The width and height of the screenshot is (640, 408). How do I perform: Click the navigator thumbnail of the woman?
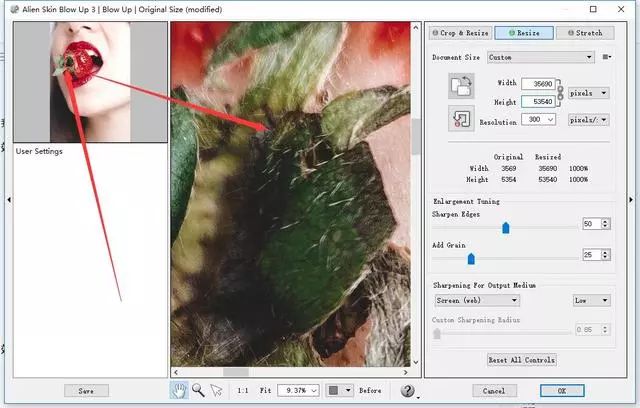[x=90, y=82]
